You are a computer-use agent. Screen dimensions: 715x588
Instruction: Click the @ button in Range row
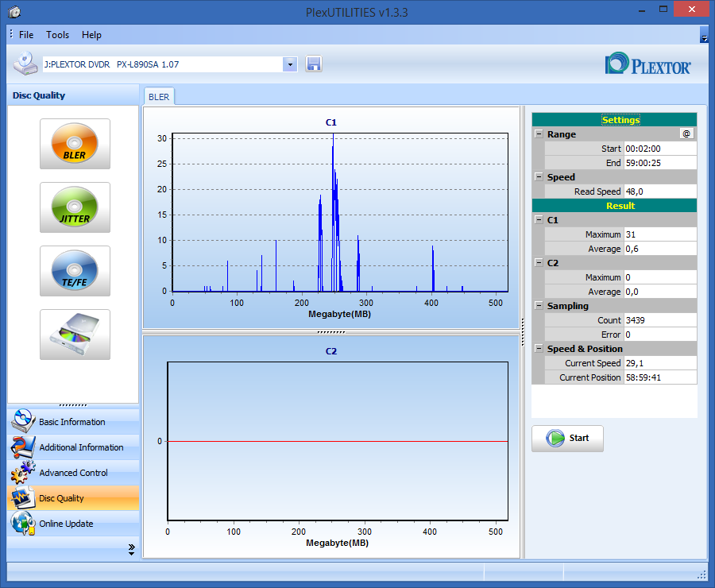tap(686, 133)
